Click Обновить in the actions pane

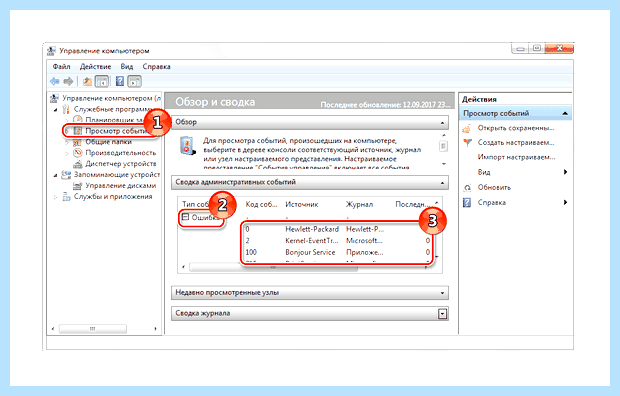pos(494,188)
